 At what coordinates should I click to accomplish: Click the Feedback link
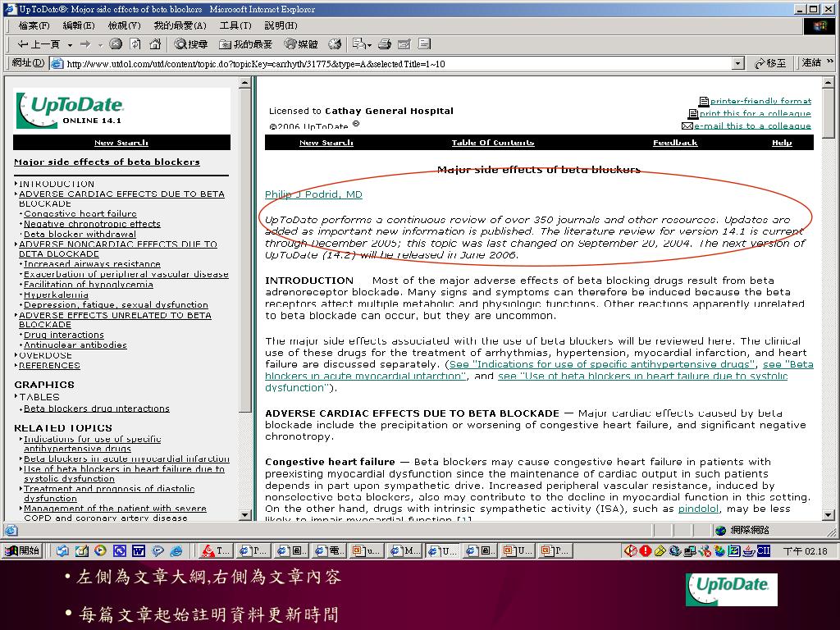coord(675,143)
